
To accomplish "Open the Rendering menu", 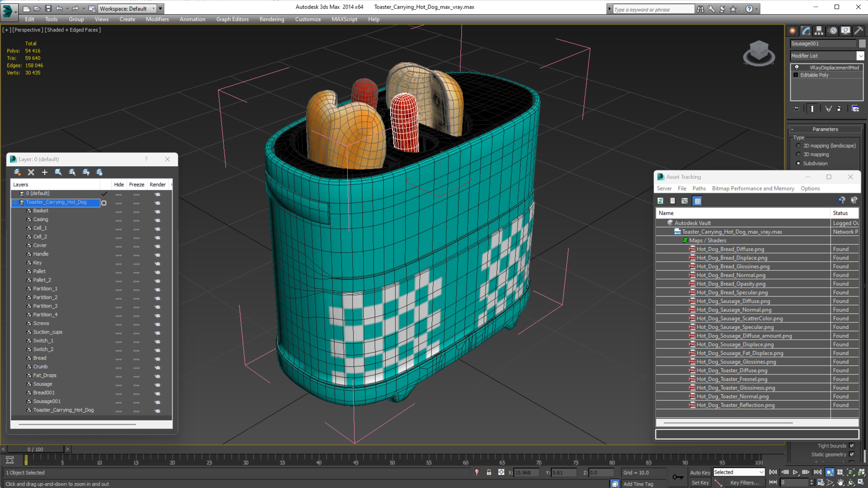I will 272,19.
